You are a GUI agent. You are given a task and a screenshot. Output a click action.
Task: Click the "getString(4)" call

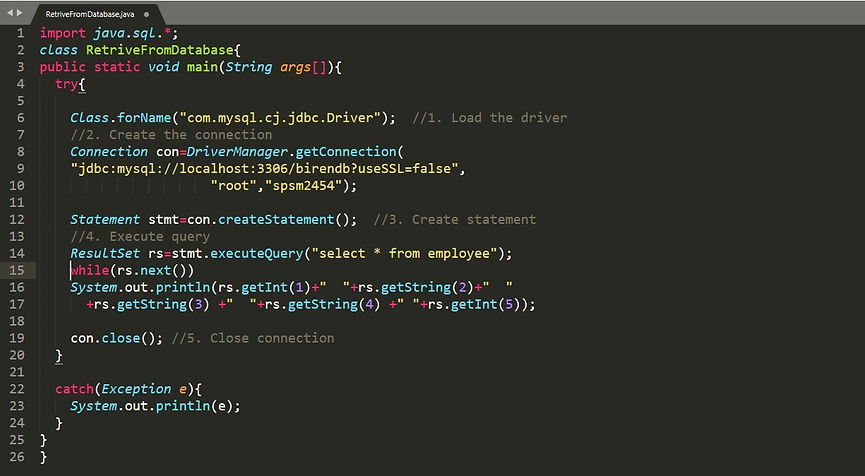(334, 304)
